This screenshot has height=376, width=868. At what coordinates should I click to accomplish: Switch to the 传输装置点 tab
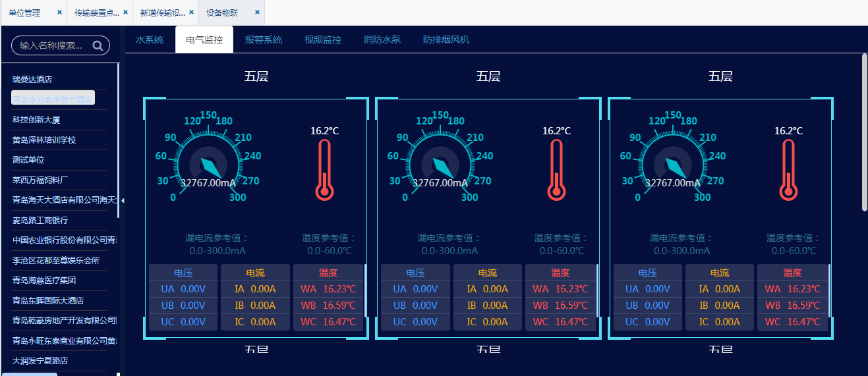(x=97, y=13)
